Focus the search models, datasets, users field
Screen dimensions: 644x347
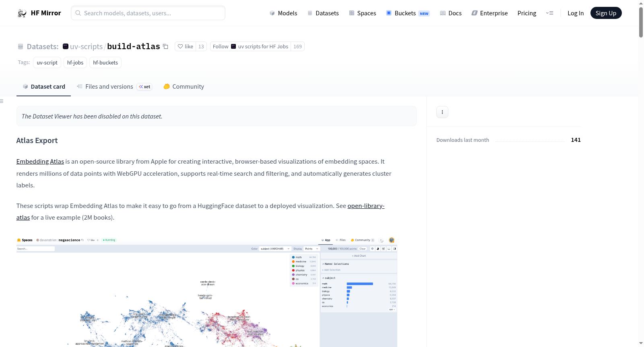click(148, 13)
